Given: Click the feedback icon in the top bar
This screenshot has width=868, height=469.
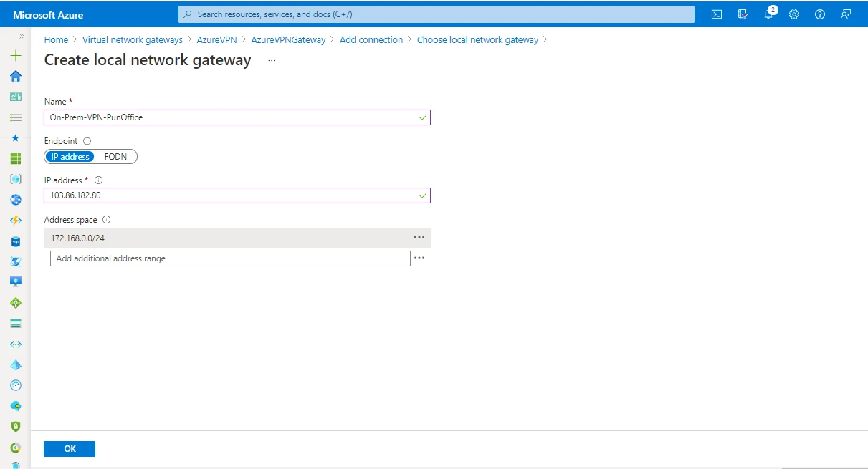Looking at the screenshot, I should [846, 14].
